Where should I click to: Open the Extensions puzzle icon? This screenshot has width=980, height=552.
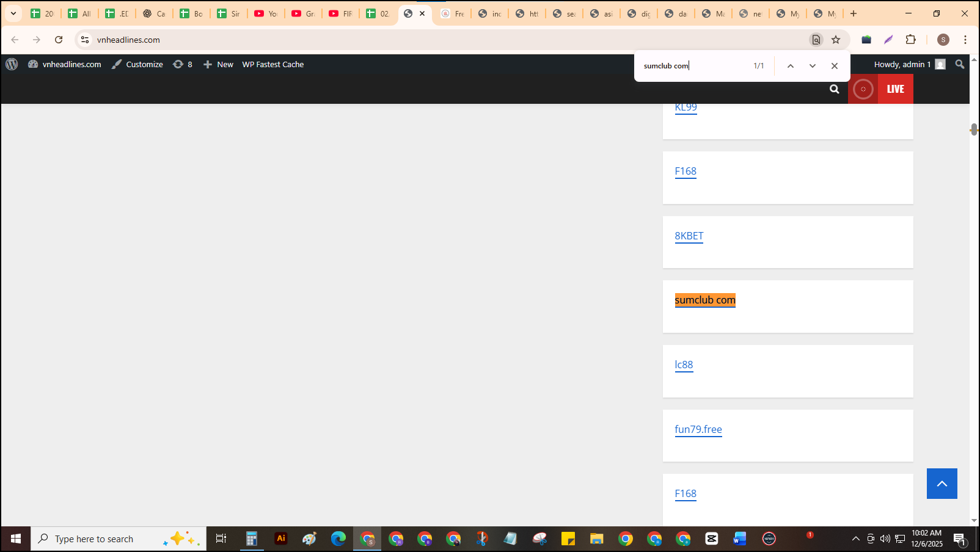pos(910,40)
